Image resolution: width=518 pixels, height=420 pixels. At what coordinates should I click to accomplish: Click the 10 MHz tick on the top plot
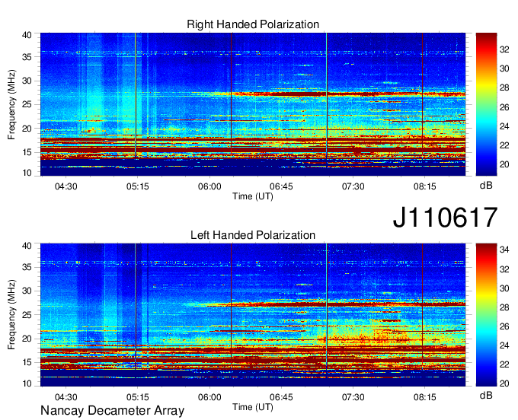tap(27, 173)
